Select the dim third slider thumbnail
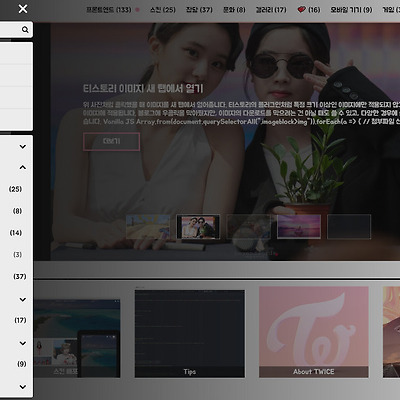 249,227
